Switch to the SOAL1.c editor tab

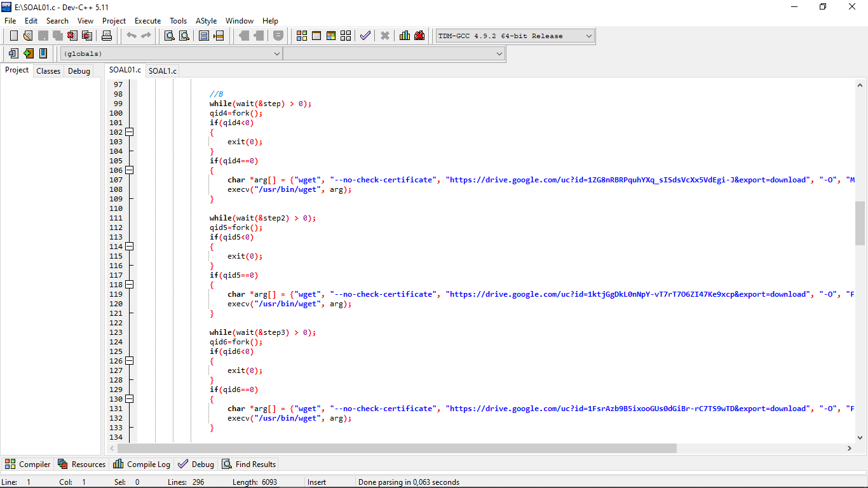click(163, 71)
